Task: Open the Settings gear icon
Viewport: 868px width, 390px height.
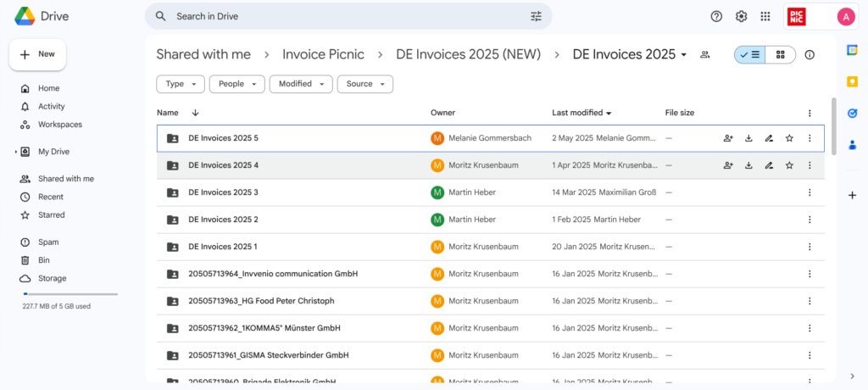Action: [741, 16]
